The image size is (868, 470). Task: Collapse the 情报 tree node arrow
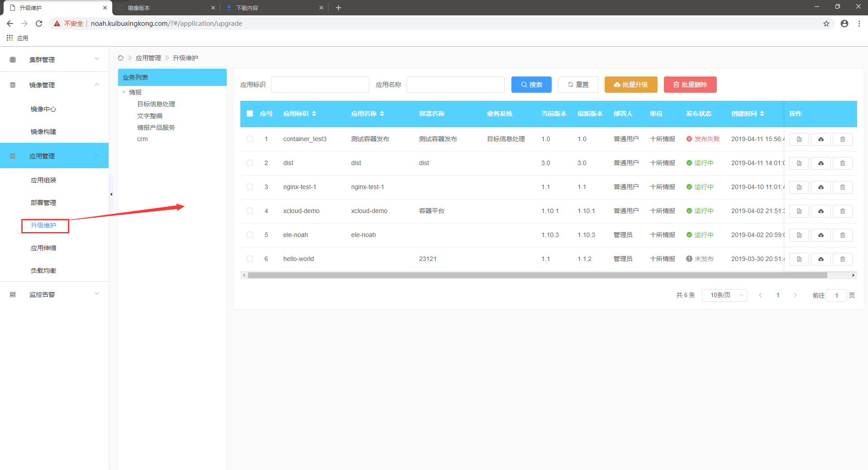pyautogui.click(x=124, y=92)
